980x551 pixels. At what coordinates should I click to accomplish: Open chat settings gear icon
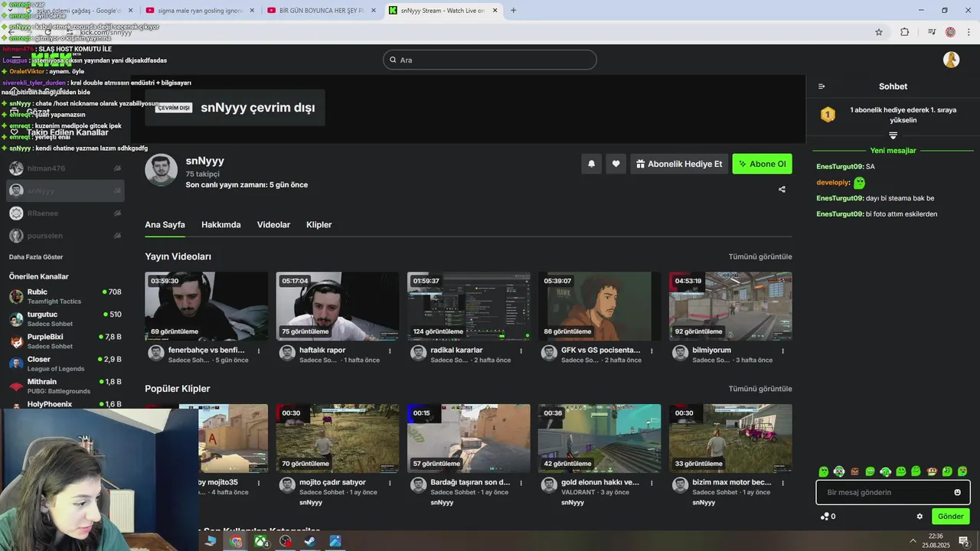pyautogui.click(x=920, y=517)
